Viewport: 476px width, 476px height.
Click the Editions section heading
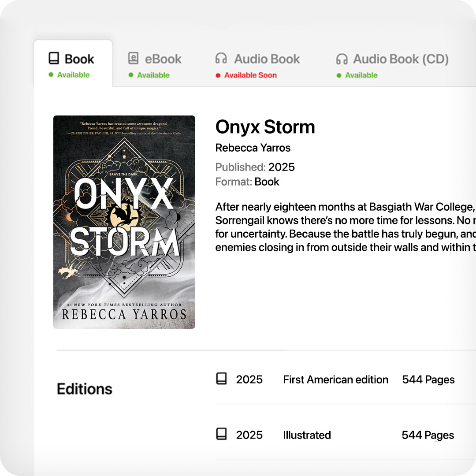84,389
